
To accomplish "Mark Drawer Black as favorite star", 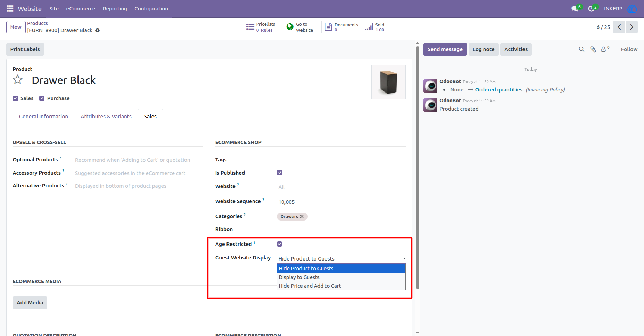I will pos(18,80).
